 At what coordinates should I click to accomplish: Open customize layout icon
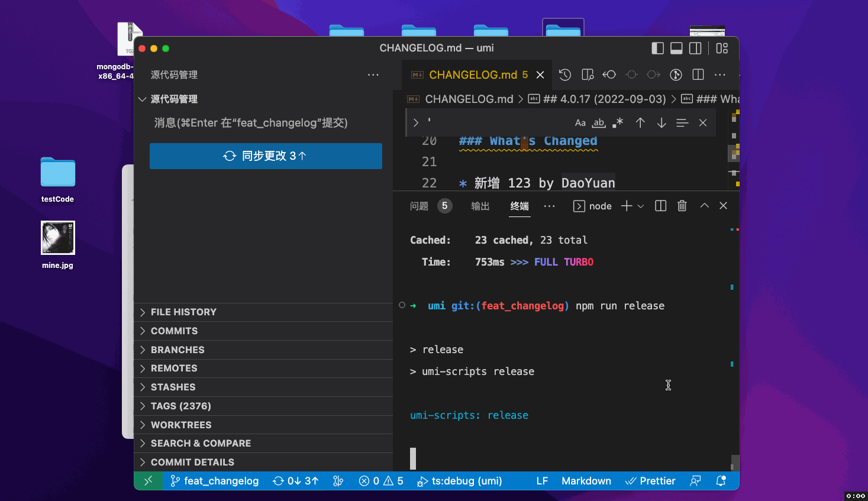pos(722,49)
